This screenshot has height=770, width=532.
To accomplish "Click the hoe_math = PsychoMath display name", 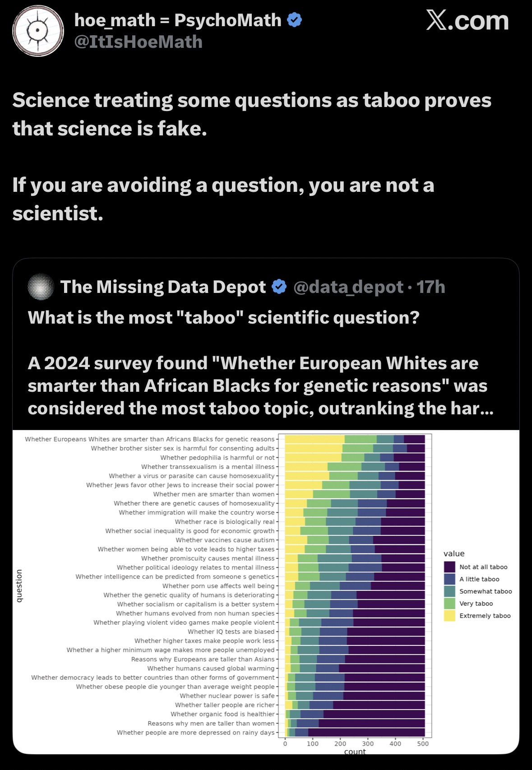I will point(178,20).
